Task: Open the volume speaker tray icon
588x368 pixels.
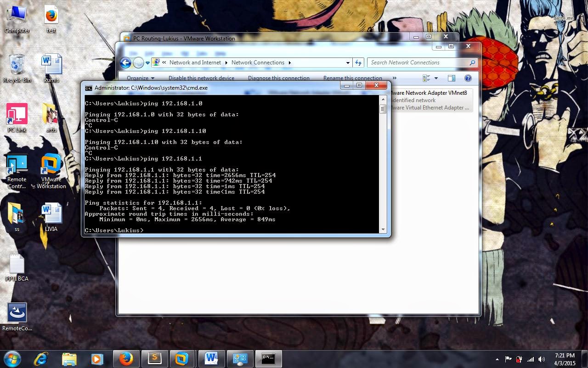Action: (542, 359)
